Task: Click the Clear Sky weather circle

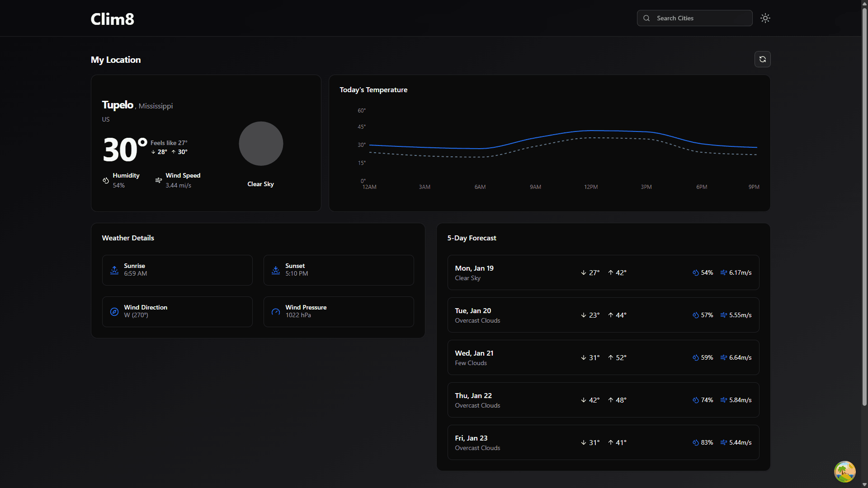Action: [x=260, y=143]
